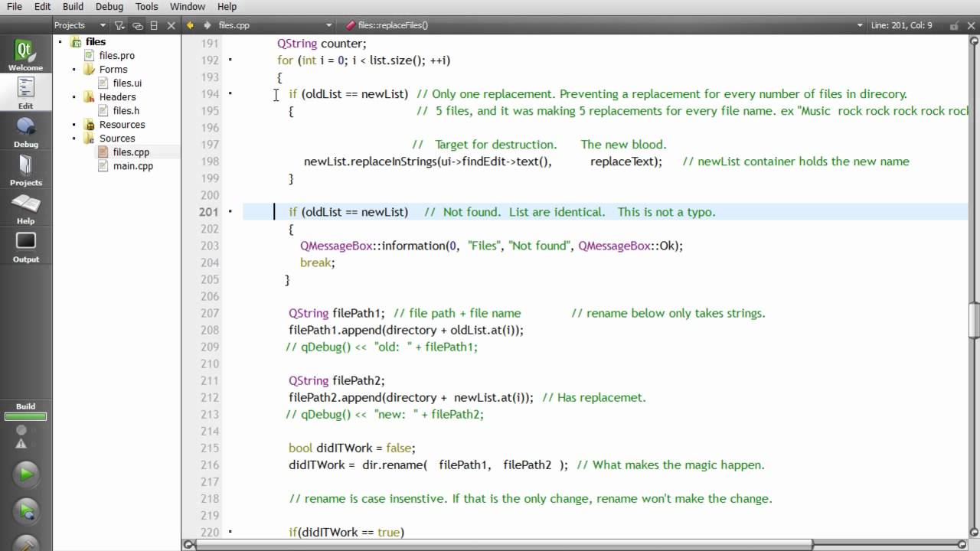Split the Projects side panel
This screenshot has height=551, width=980.
(x=154, y=25)
